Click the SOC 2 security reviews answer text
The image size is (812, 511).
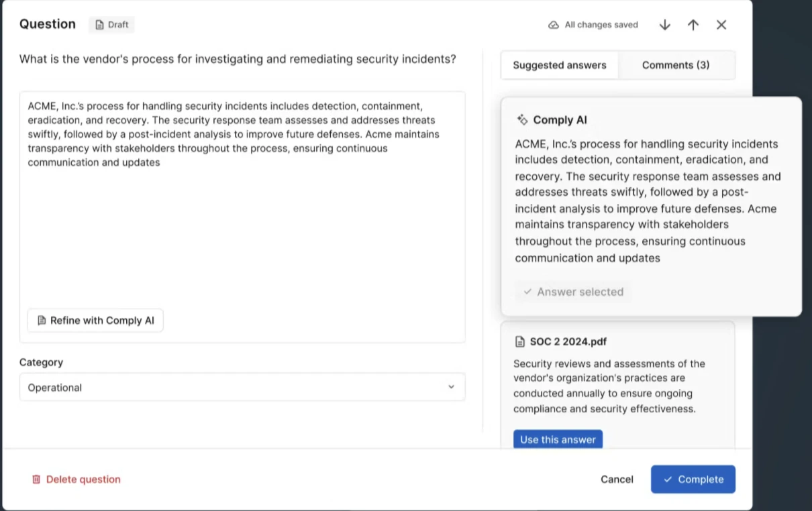(x=609, y=386)
